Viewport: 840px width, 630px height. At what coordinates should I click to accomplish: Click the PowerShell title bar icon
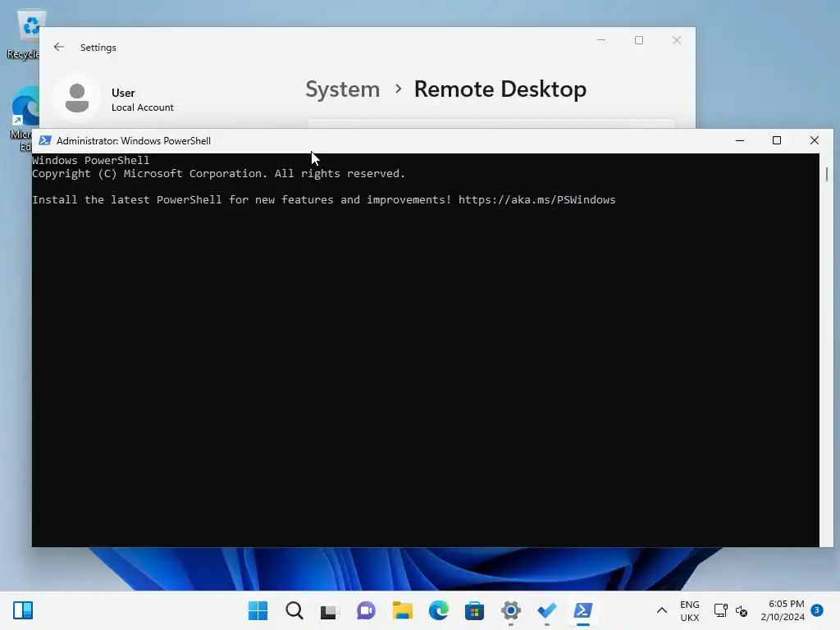(x=45, y=140)
